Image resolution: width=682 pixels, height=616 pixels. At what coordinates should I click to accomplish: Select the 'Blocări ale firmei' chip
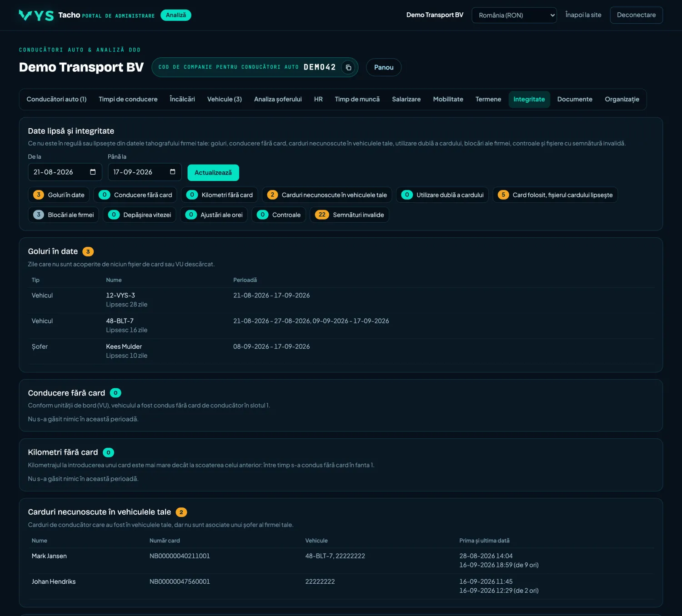point(63,215)
